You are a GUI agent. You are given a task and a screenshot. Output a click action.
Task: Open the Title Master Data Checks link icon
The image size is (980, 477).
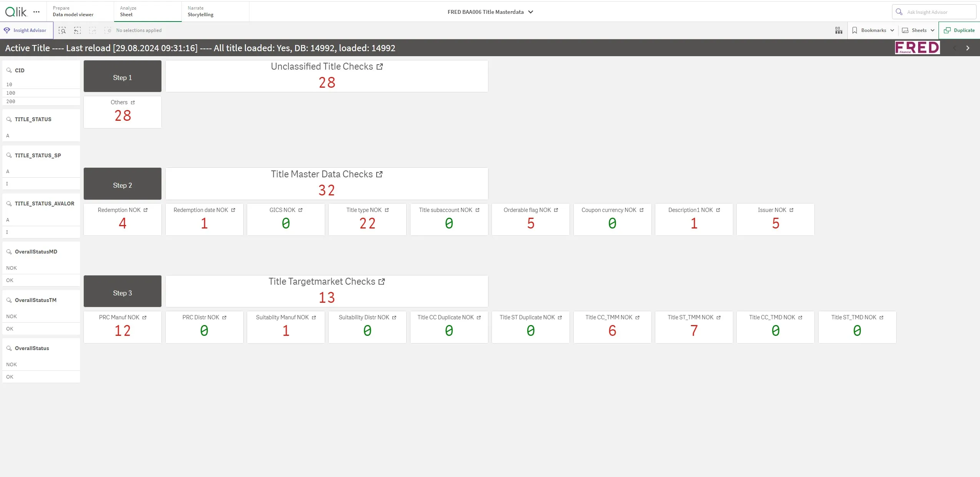(379, 174)
